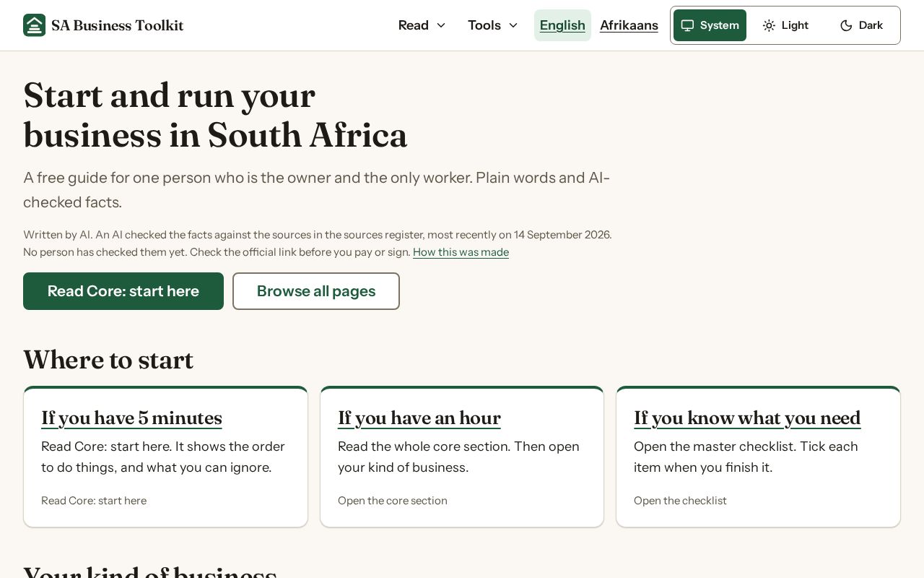The image size is (924, 578).
Task: Click the SA Business Toolkit house logo icon
Action: tap(34, 25)
